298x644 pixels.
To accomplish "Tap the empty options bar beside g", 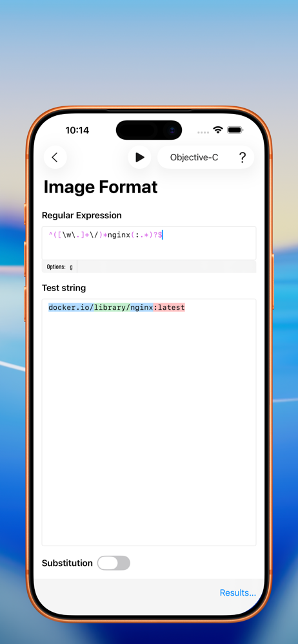I will (166, 267).
